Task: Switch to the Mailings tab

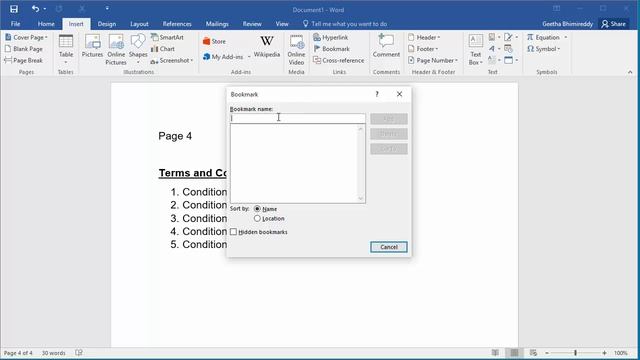Action: click(217, 24)
